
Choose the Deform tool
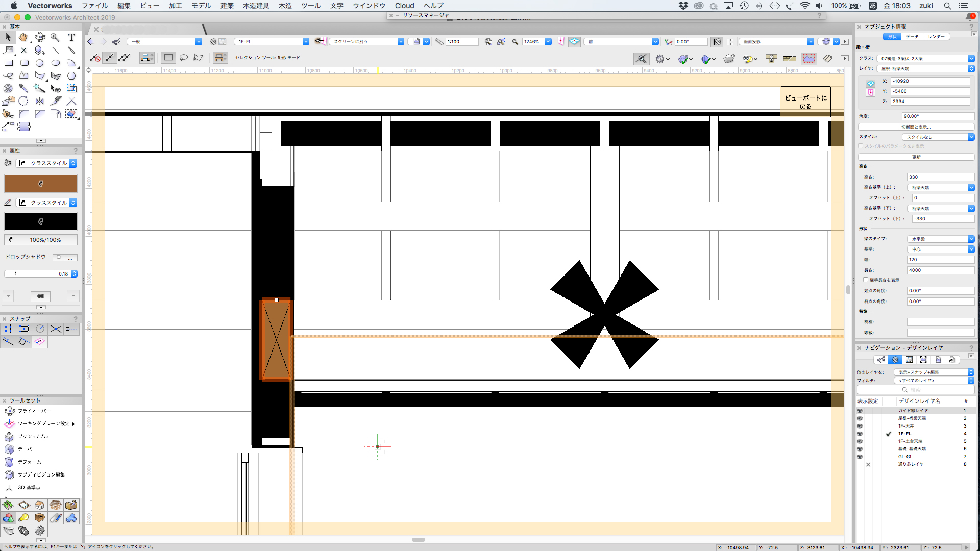pos(29,462)
